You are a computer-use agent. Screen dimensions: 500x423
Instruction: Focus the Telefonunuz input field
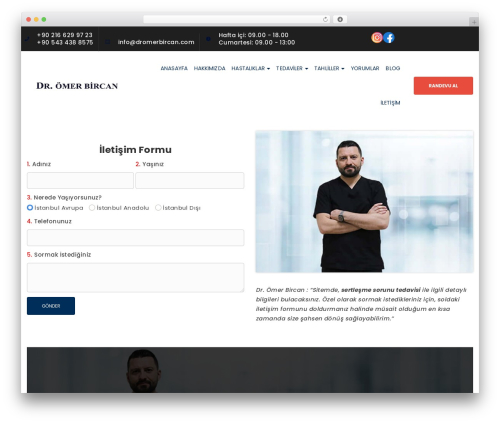(136, 237)
